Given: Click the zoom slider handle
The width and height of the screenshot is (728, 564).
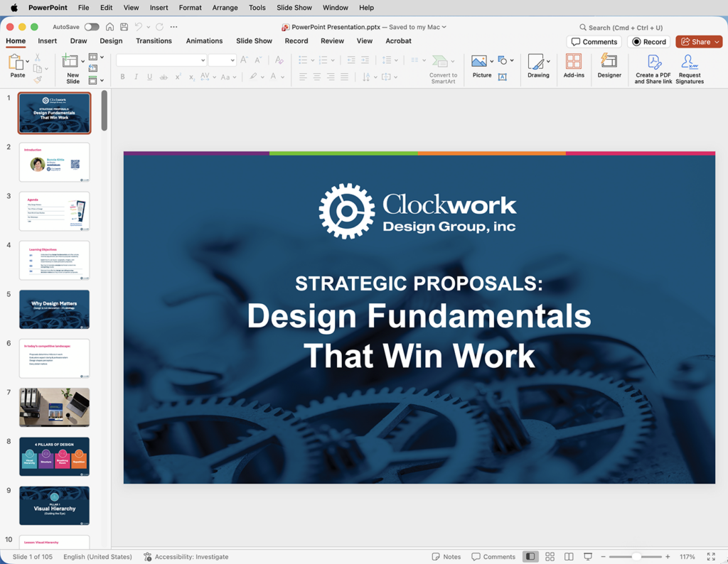Looking at the screenshot, I should pyautogui.click(x=636, y=557).
